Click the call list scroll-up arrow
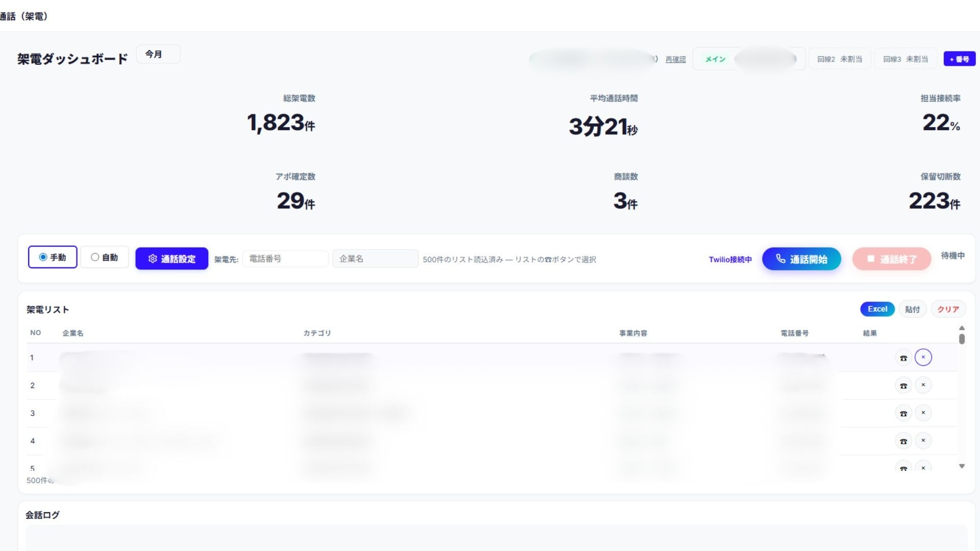This screenshot has width=980, height=551. click(x=962, y=328)
